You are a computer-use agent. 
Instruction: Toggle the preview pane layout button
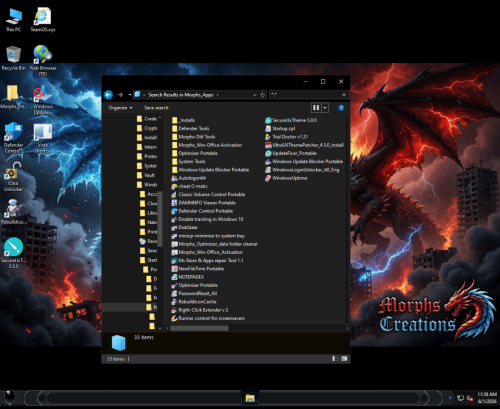(316, 108)
